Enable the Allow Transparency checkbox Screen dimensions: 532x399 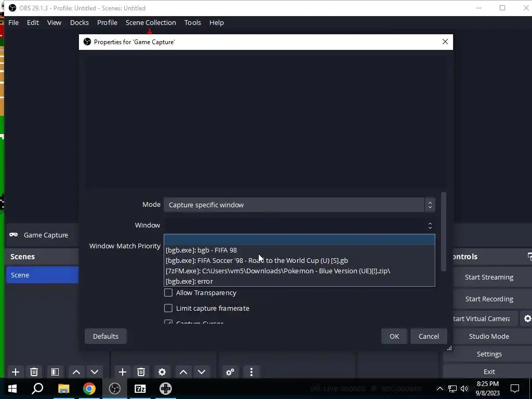click(168, 292)
